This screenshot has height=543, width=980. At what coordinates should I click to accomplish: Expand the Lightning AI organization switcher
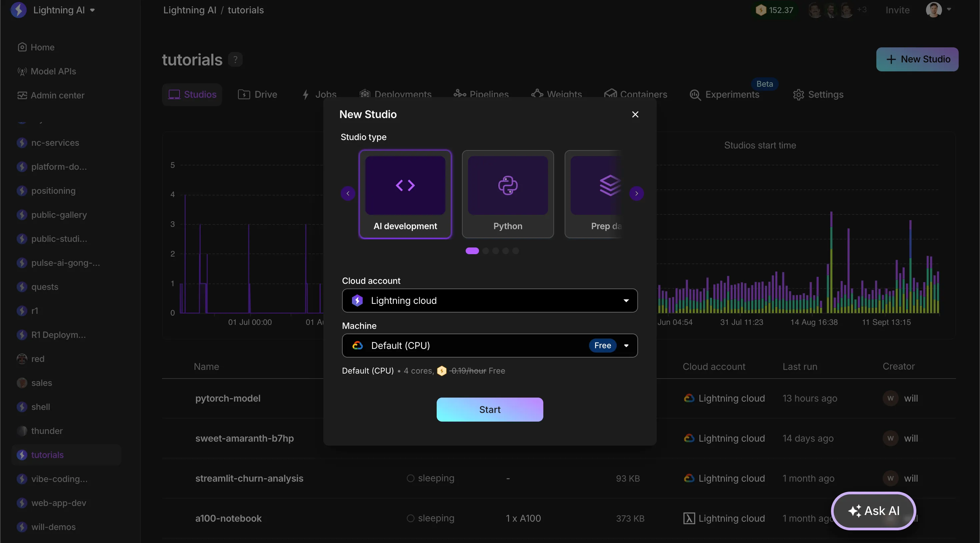click(x=64, y=10)
